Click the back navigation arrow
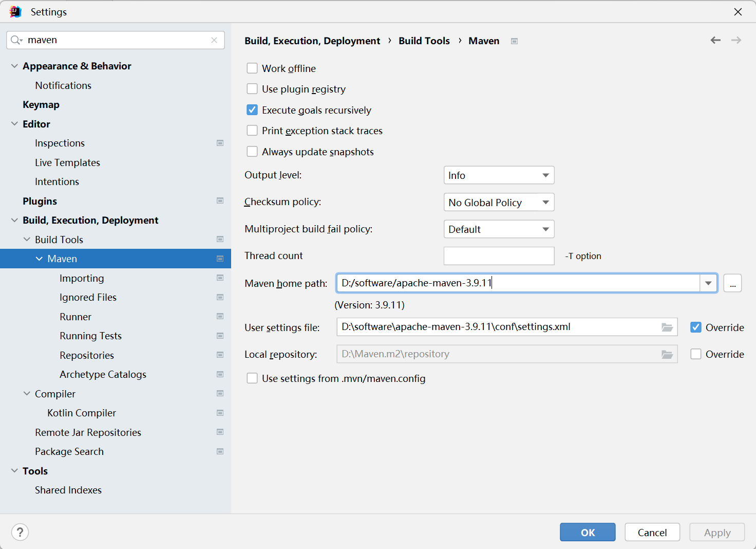Screen dimensions: 756x549 point(715,40)
